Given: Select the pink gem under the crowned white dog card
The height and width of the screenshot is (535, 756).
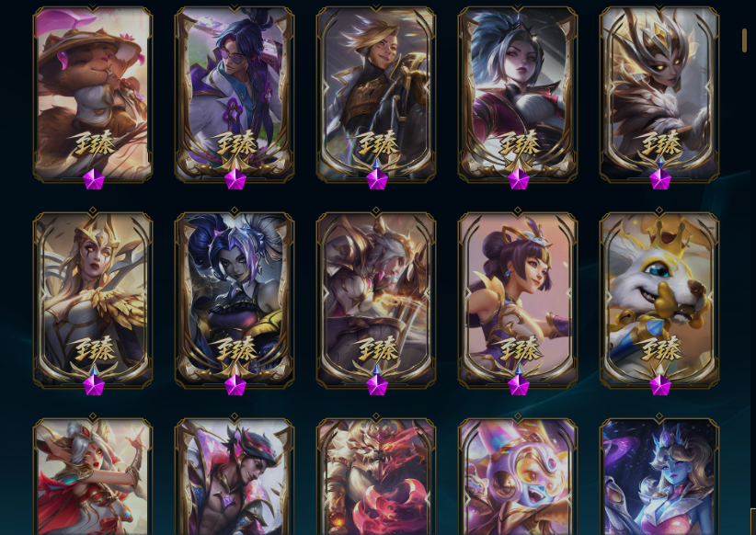Looking at the screenshot, I should pyautogui.click(x=660, y=385).
